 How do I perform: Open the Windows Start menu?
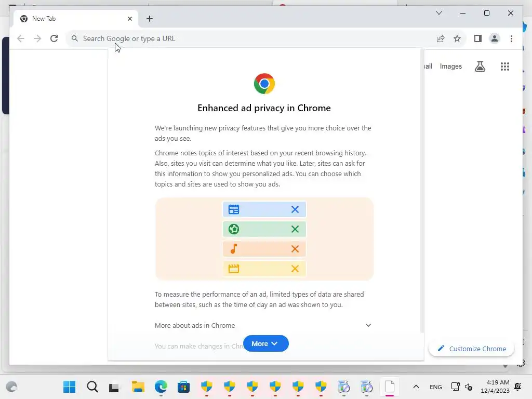pos(69,387)
